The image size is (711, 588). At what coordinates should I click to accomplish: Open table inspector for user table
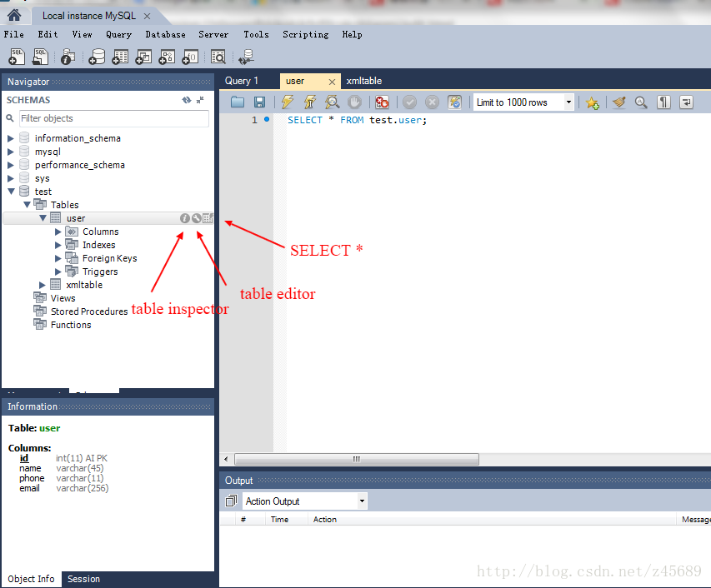click(184, 218)
